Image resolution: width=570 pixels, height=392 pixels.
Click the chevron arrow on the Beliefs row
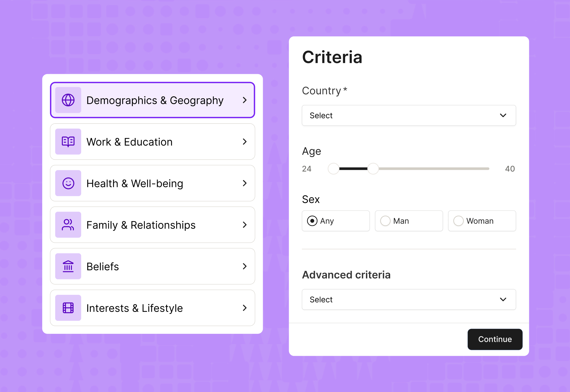pyautogui.click(x=245, y=266)
